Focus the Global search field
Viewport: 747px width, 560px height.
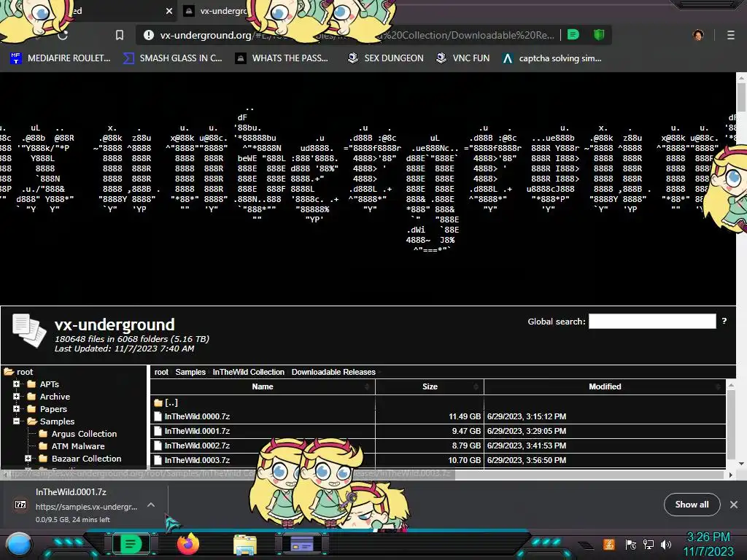pyautogui.click(x=652, y=322)
